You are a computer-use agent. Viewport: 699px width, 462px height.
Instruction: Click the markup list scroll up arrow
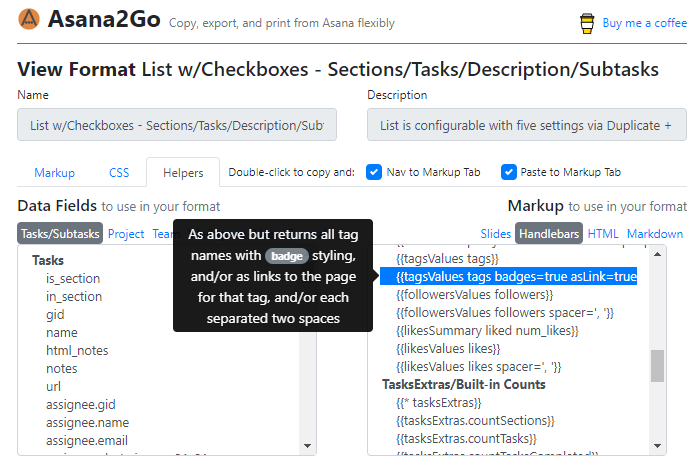coord(657,254)
